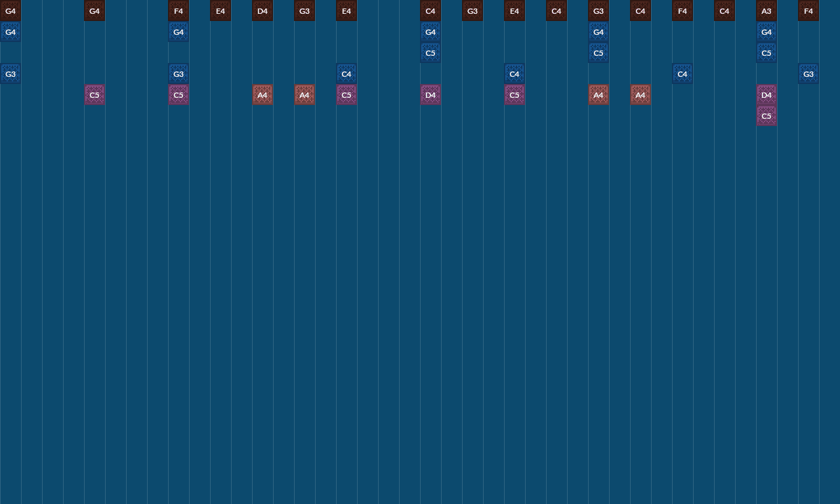
Task: Click the brown F4 note above a blue C4
Action: coord(682,10)
